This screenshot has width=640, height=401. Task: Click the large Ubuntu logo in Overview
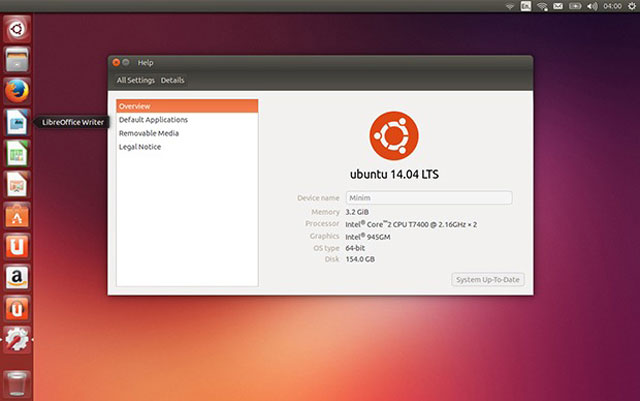394,136
